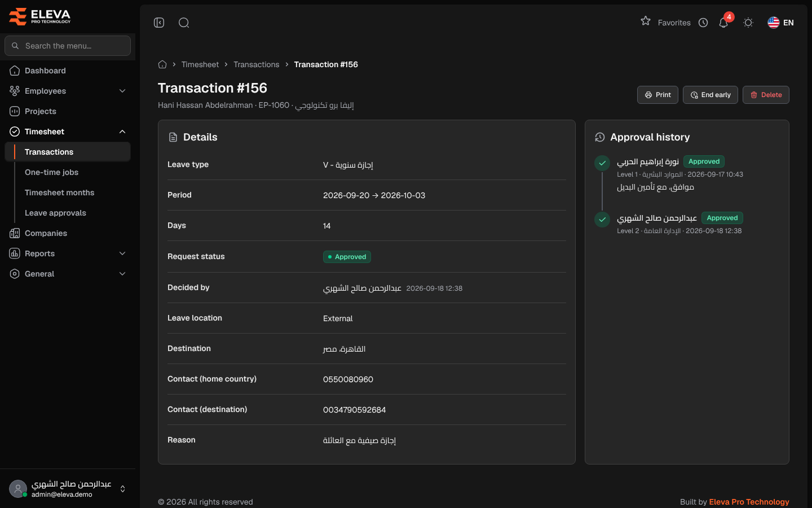The width and height of the screenshot is (812, 508).
Task: Collapse the Timesheet menu chevron
Action: (122, 132)
